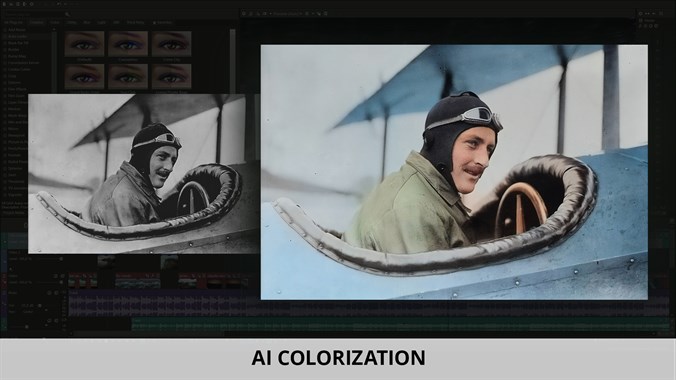The image size is (676, 380).
Task: Select Cookie Cutter in the plug-in list
Action: (x=19, y=69)
